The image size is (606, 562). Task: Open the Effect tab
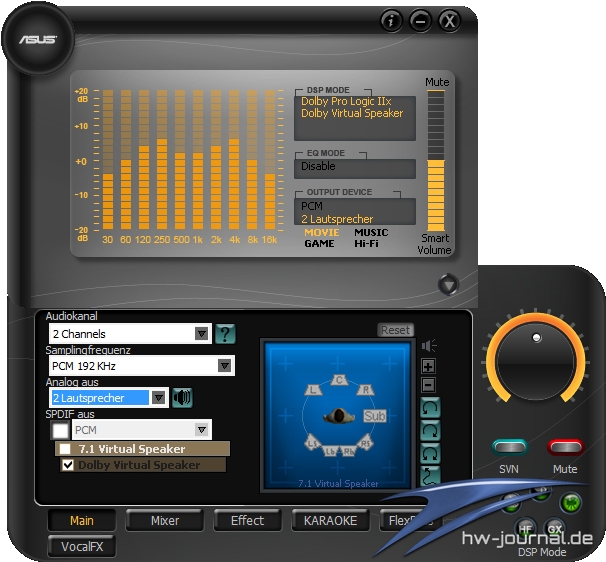(x=247, y=520)
